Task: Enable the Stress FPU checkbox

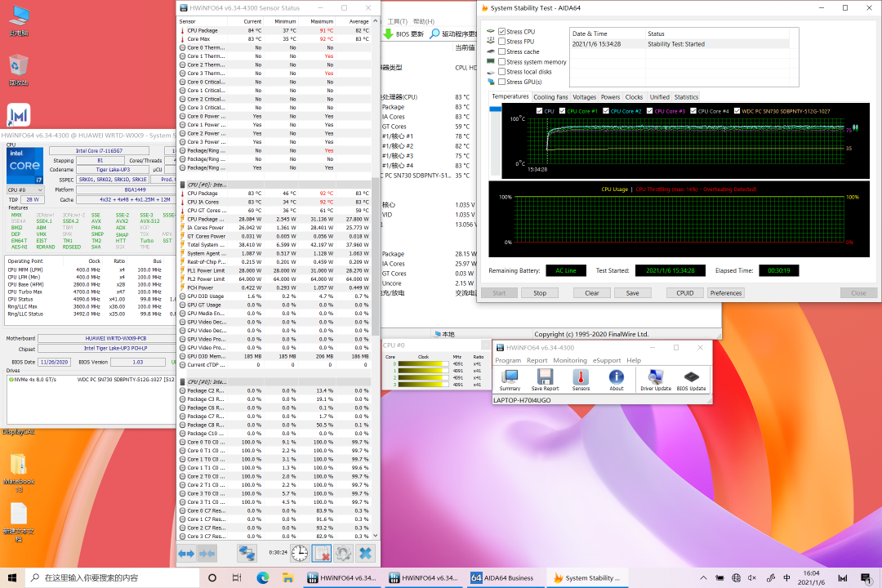Action: tap(501, 42)
